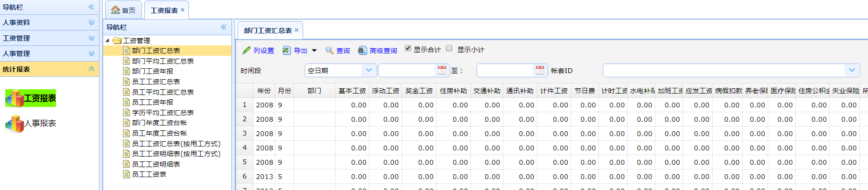
Task: Collapse the 工资管理 tree folder
Action: click(x=108, y=41)
